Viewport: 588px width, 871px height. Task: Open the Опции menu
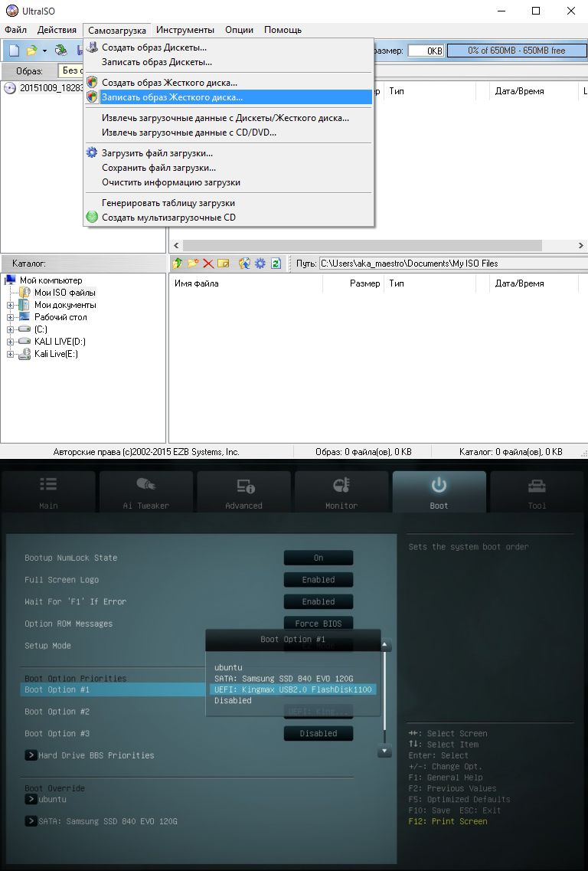[x=240, y=30]
